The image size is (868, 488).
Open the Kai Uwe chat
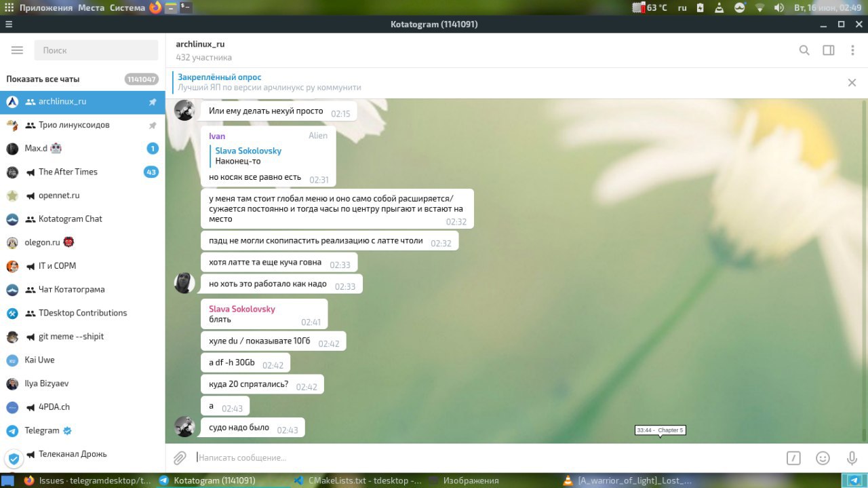pos(82,360)
